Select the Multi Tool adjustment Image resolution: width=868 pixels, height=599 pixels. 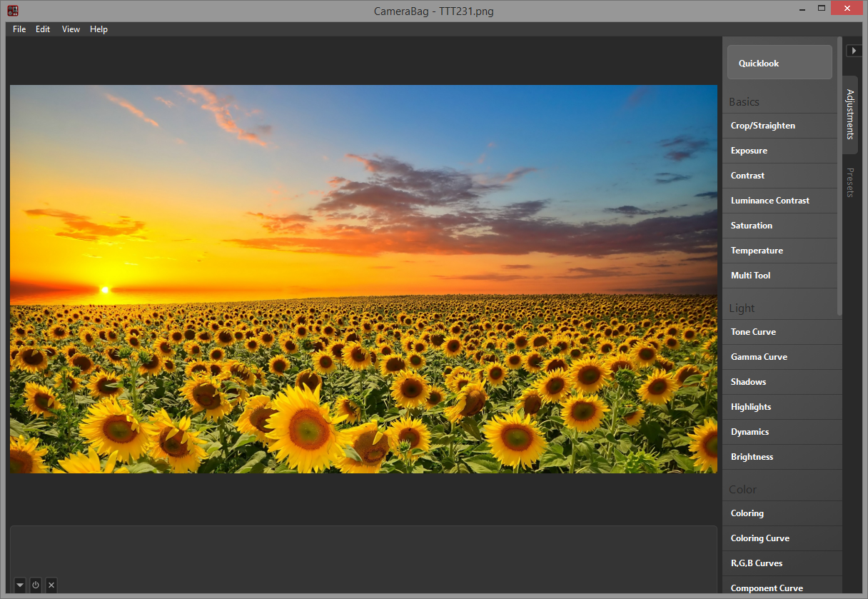779,276
